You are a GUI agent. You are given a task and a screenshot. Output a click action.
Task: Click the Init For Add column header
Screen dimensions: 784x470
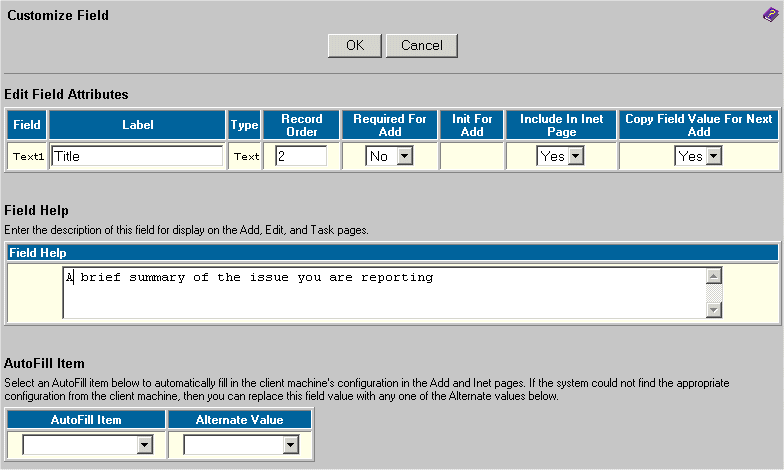[472, 125]
